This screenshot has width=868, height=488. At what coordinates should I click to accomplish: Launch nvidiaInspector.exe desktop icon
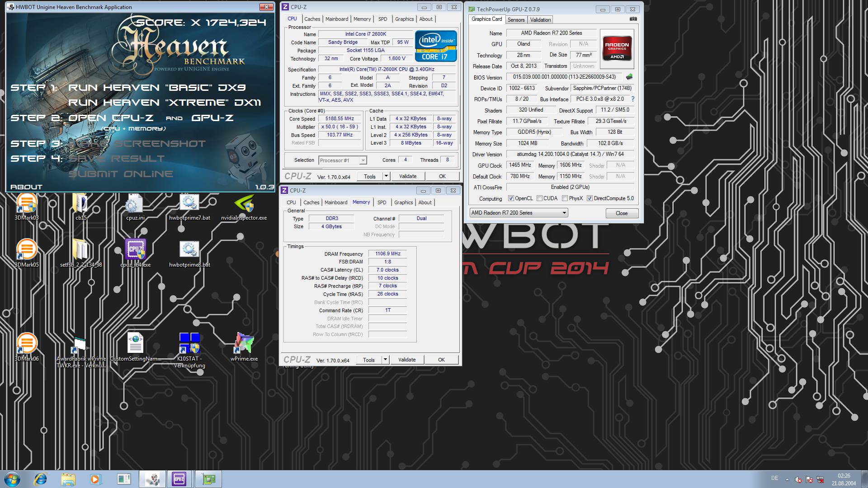point(244,206)
